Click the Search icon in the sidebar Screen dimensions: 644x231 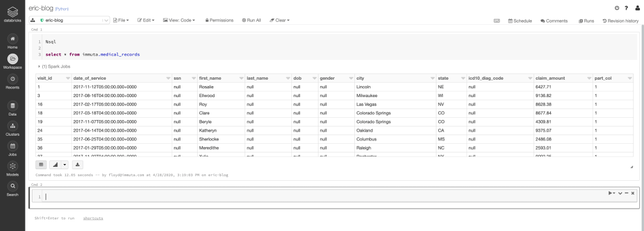click(12, 187)
